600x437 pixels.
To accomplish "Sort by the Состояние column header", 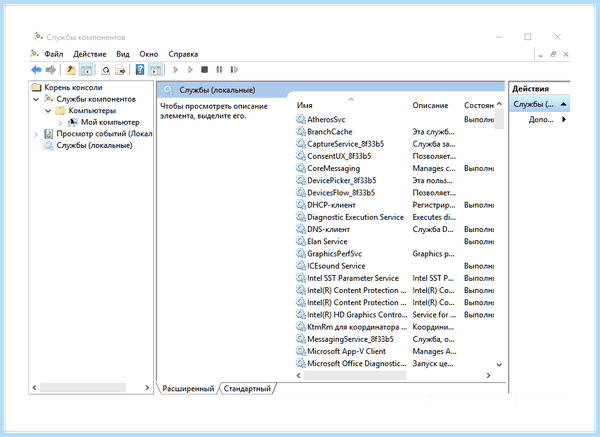I will point(479,105).
